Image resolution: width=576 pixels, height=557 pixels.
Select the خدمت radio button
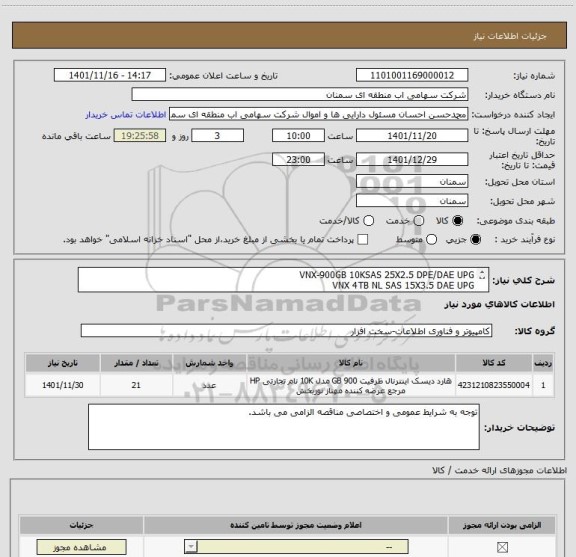[419, 221]
